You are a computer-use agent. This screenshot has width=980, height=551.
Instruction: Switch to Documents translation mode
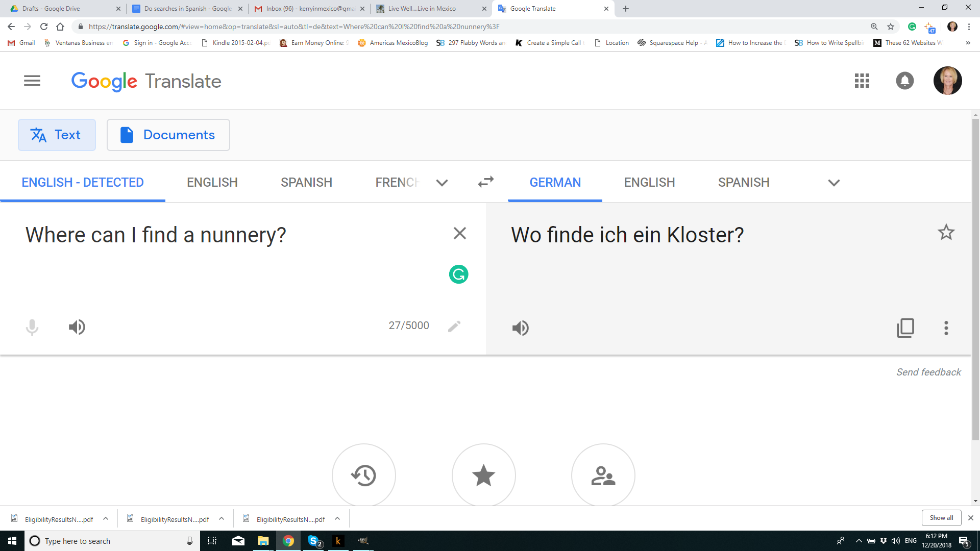point(168,135)
